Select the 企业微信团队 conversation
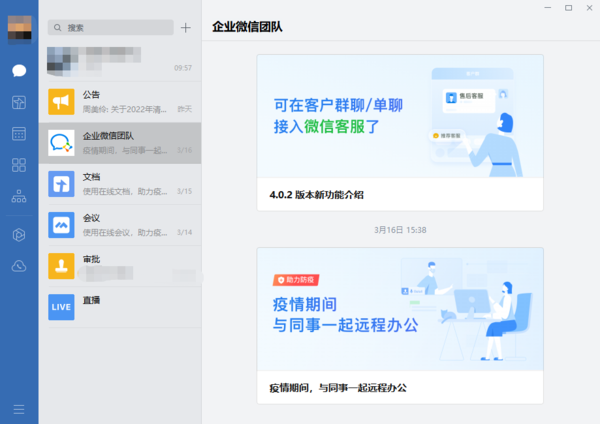This screenshot has height=424, width=600. point(120,143)
